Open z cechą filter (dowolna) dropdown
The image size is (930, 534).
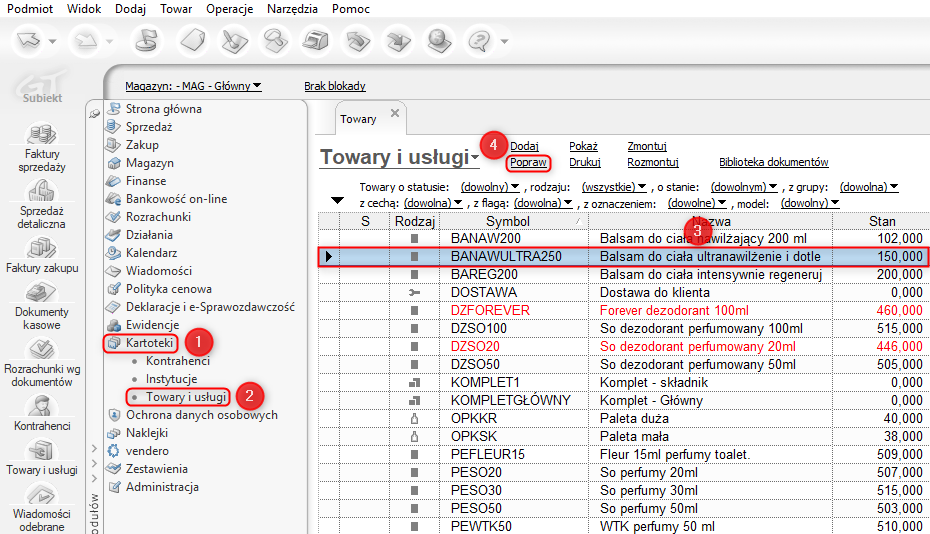pyautogui.click(x=433, y=203)
